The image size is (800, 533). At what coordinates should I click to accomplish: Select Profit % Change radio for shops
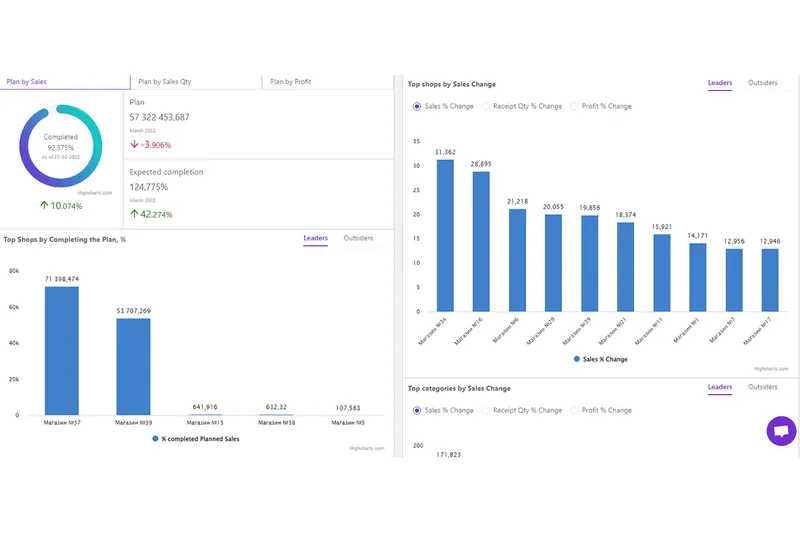(574, 106)
